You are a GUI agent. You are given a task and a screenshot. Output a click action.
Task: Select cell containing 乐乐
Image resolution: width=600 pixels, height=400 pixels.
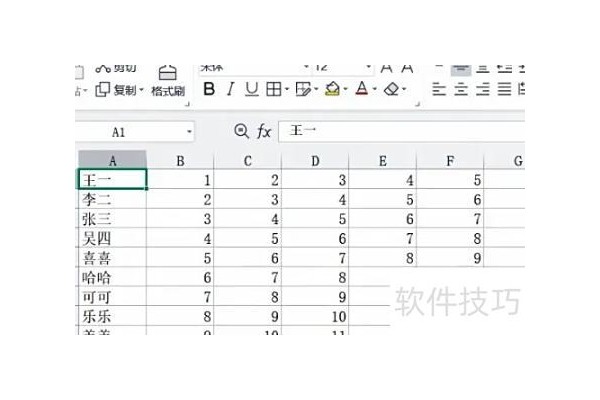pos(112,316)
